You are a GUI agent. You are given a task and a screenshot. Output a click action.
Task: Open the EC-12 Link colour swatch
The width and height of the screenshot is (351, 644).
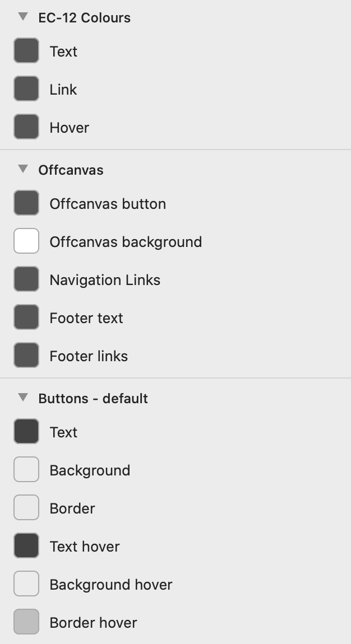26,89
